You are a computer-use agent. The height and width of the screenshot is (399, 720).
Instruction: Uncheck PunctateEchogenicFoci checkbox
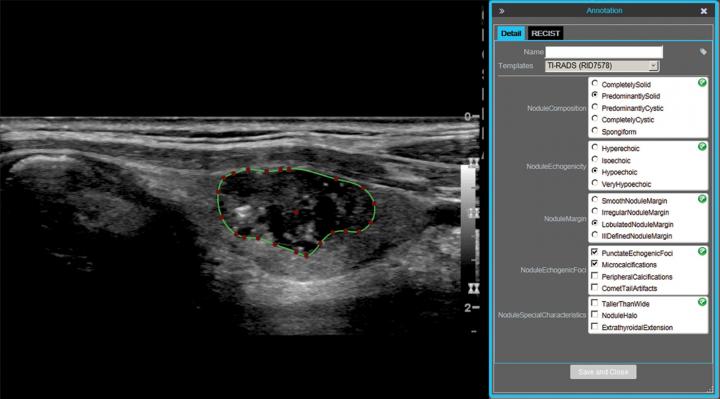point(595,252)
